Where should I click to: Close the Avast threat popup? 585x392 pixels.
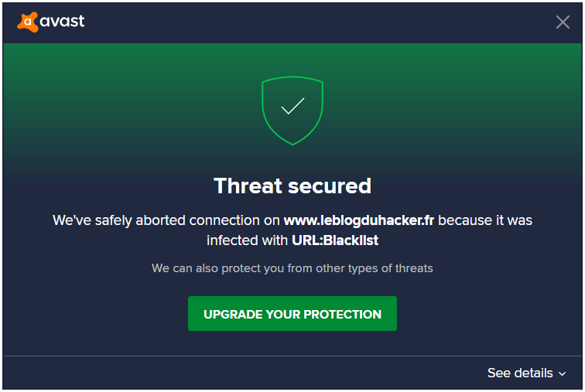[563, 22]
